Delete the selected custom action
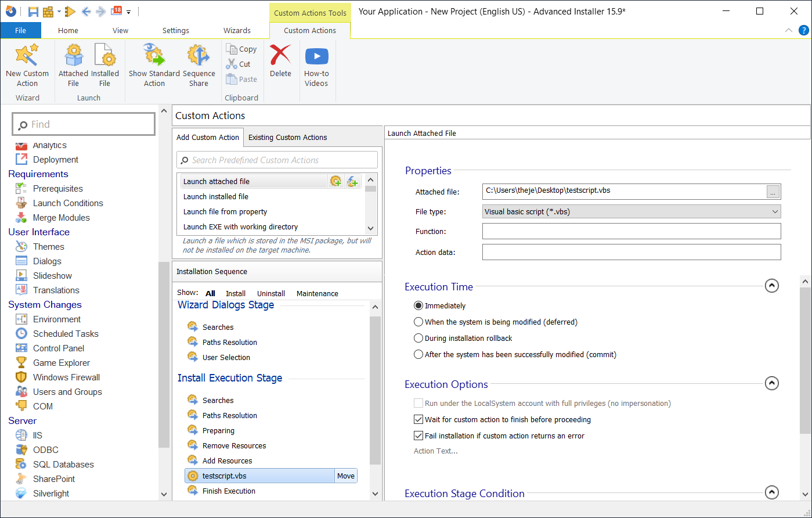Image resolution: width=812 pixels, height=518 pixels. (280, 61)
